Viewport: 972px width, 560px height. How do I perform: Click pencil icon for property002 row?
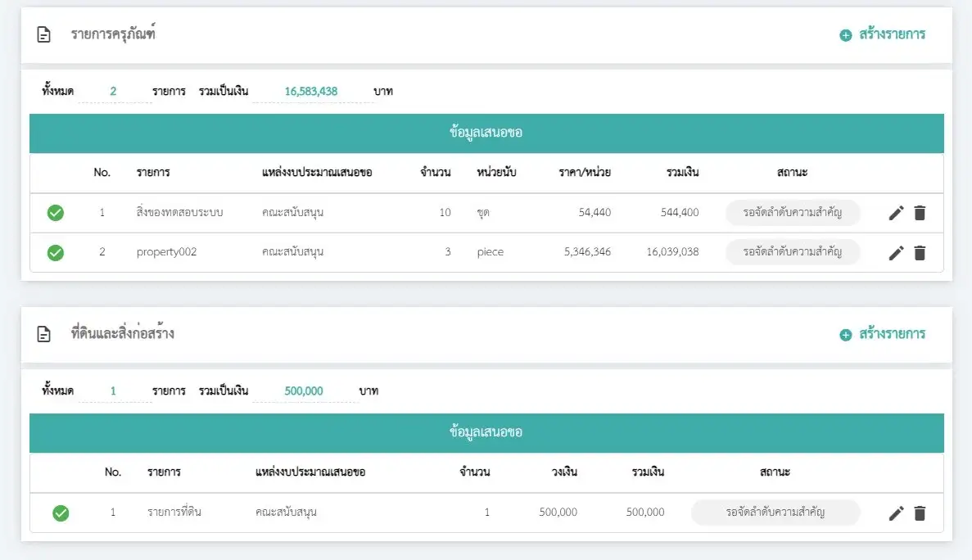click(x=897, y=253)
